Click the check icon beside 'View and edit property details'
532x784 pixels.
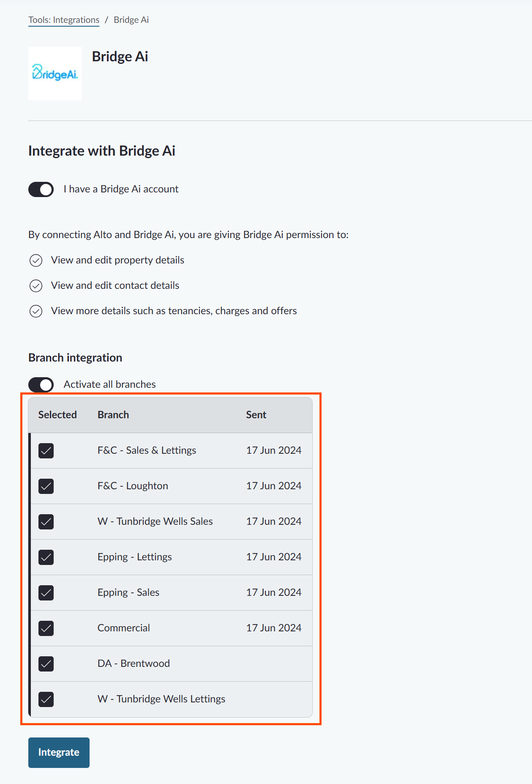[36, 260]
